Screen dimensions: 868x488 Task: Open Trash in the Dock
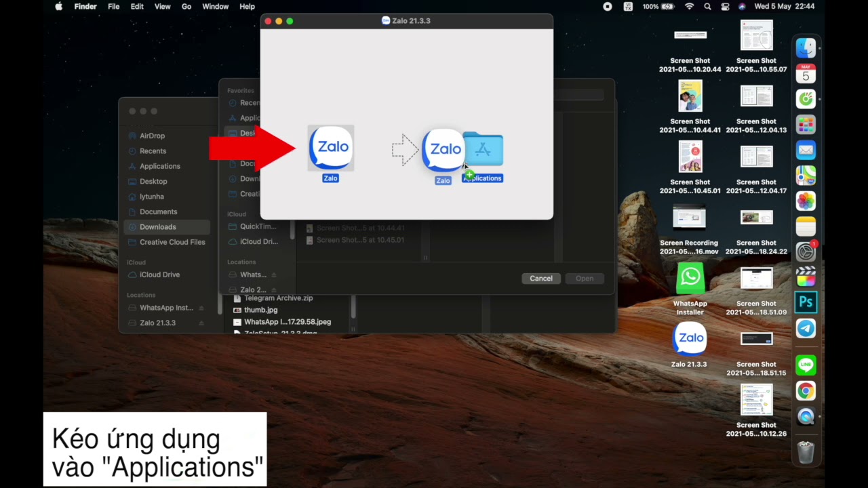pyautogui.click(x=806, y=452)
